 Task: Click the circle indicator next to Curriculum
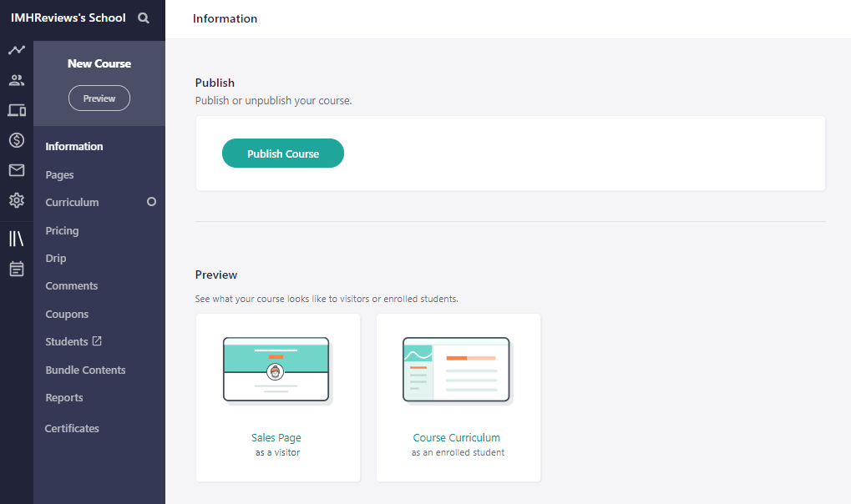click(x=151, y=202)
